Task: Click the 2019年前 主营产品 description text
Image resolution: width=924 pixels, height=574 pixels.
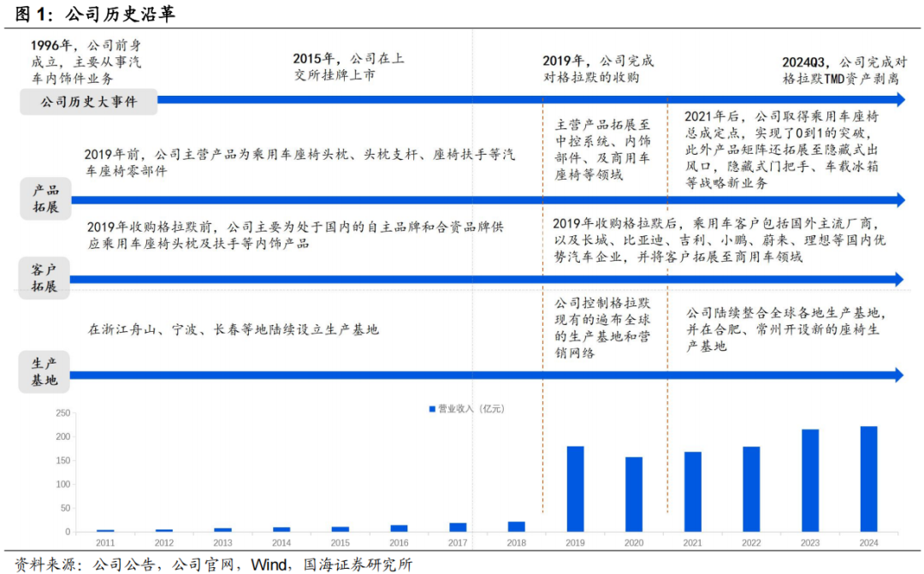Action: point(300,163)
